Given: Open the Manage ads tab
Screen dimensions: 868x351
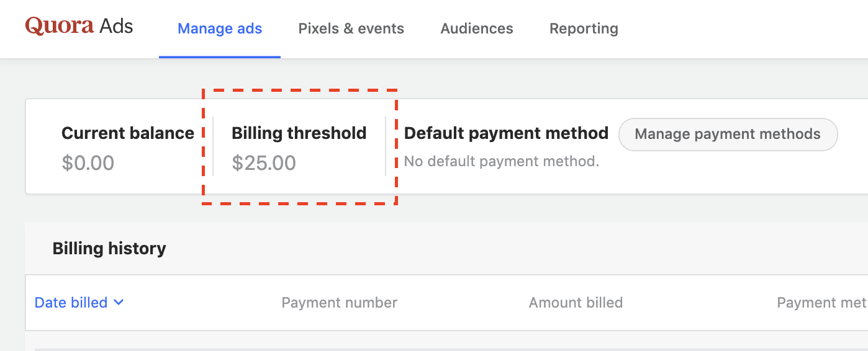Looking at the screenshot, I should (220, 29).
